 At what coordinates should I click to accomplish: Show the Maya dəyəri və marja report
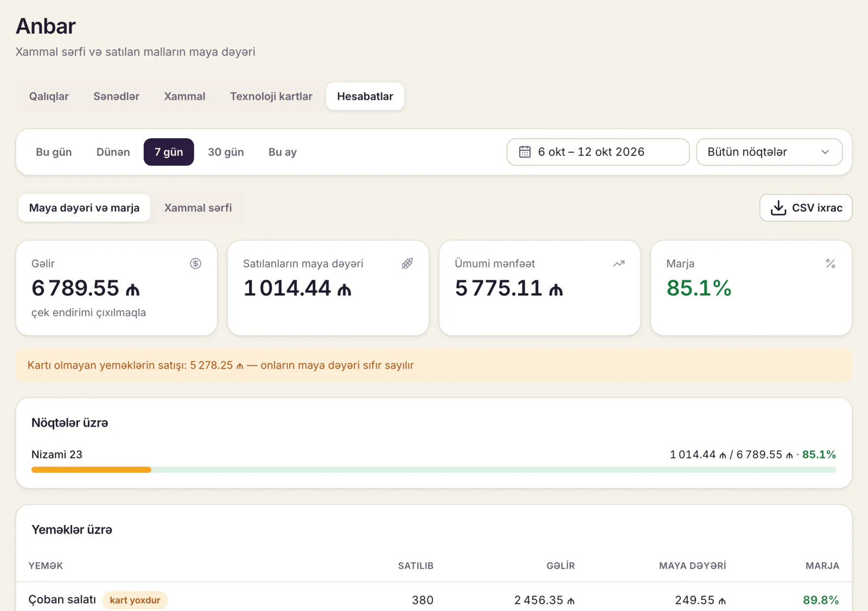click(84, 208)
